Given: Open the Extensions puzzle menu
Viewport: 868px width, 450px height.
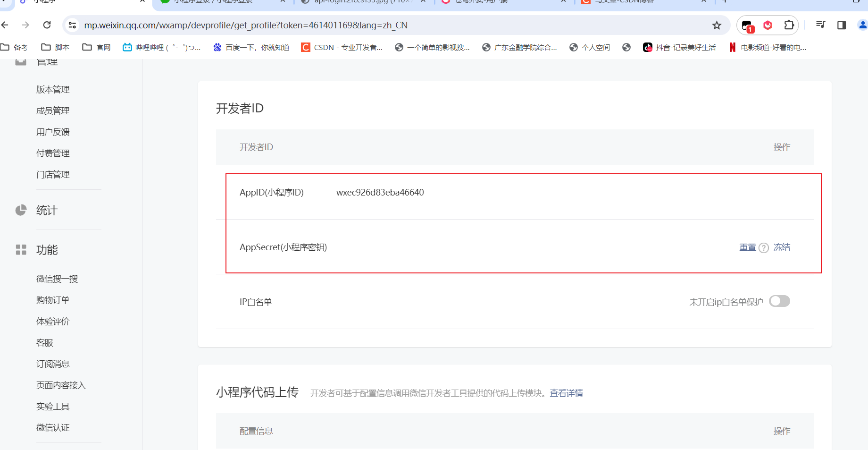Looking at the screenshot, I should click(789, 25).
